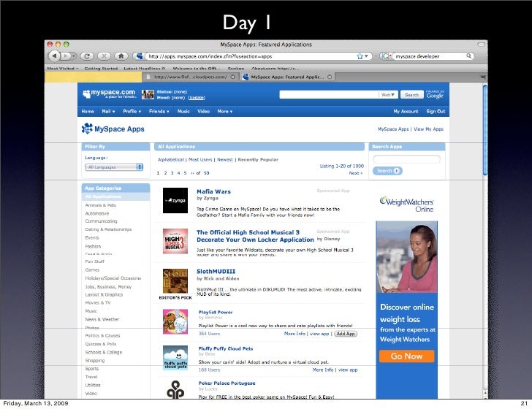The width and height of the screenshot is (532, 409).
Task: Open Music in MySpace navigation
Action: 183,111
